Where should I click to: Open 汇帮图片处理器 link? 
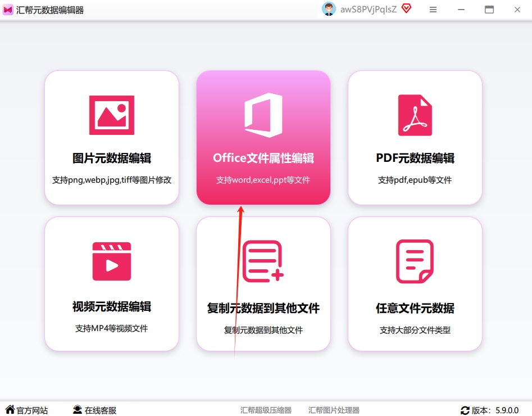point(334,410)
